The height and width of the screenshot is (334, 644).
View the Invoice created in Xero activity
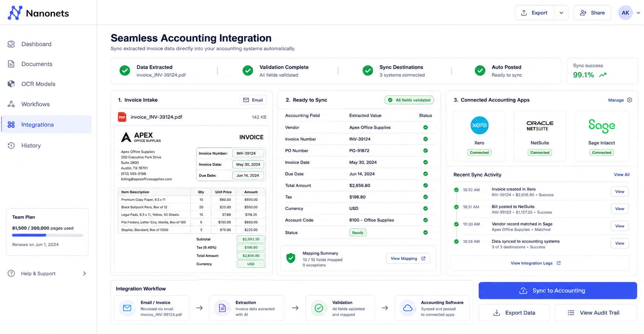(620, 192)
